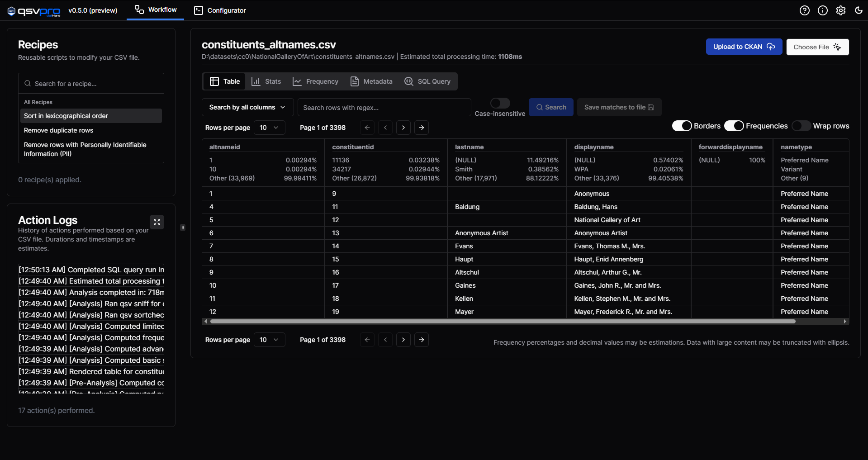Screen dimensions: 868x460
Task: Open the Search by all columns dropdown
Action: (x=247, y=107)
